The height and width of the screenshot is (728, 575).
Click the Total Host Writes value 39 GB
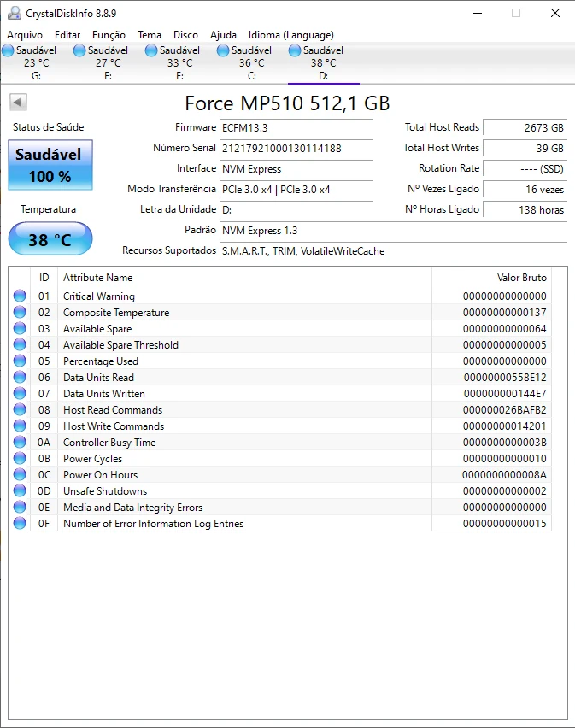click(x=525, y=148)
